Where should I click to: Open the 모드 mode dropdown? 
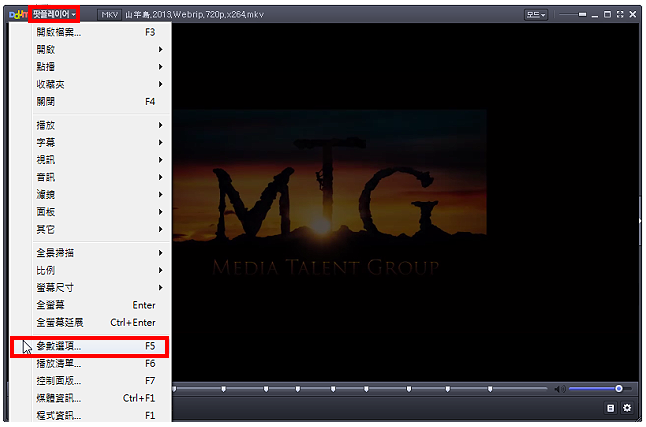click(x=536, y=15)
